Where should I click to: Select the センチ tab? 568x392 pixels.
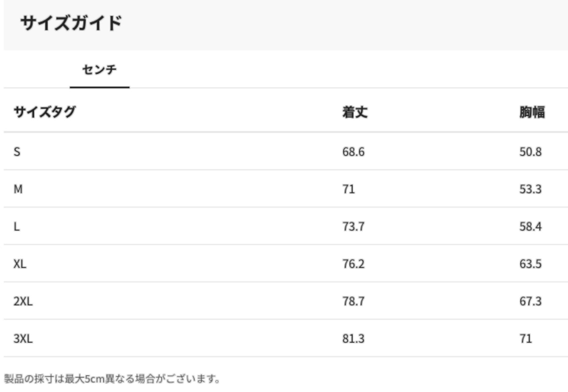99,70
